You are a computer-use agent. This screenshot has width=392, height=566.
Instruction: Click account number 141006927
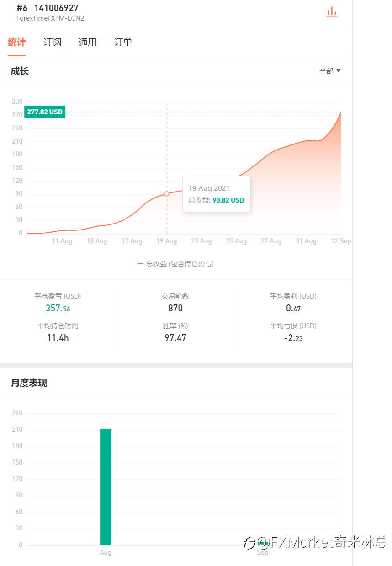[56, 8]
